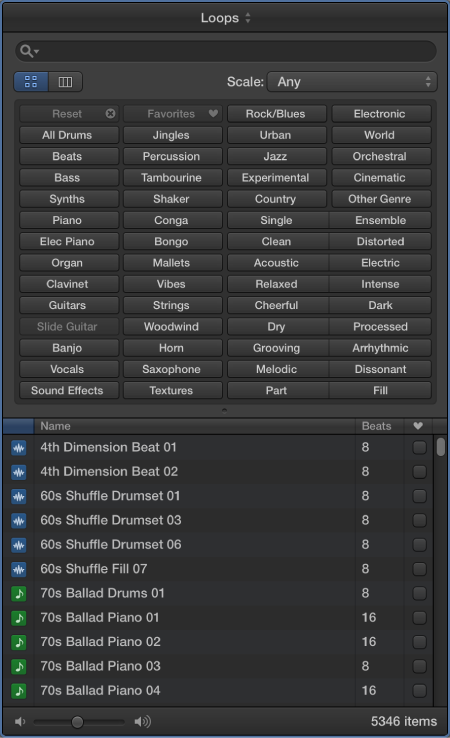Switch to column view icon
450x738 pixels.
(x=65, y=81)
